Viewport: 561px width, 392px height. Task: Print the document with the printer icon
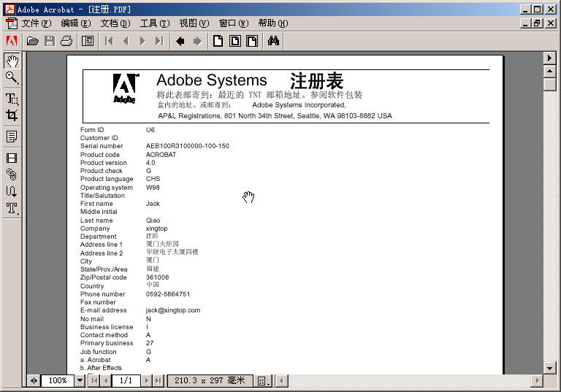tap(66, 41)
